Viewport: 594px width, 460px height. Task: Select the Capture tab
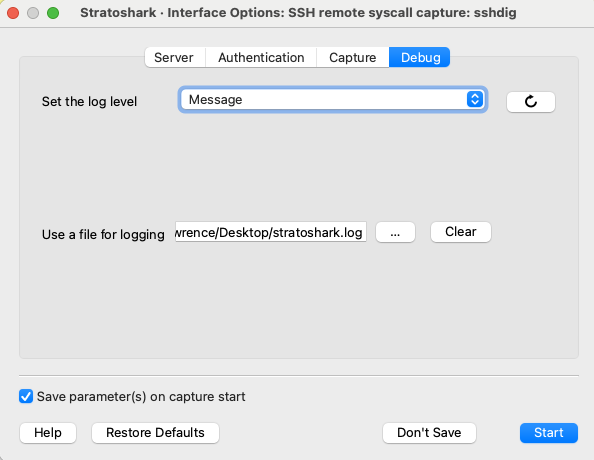tap(353, 58)
